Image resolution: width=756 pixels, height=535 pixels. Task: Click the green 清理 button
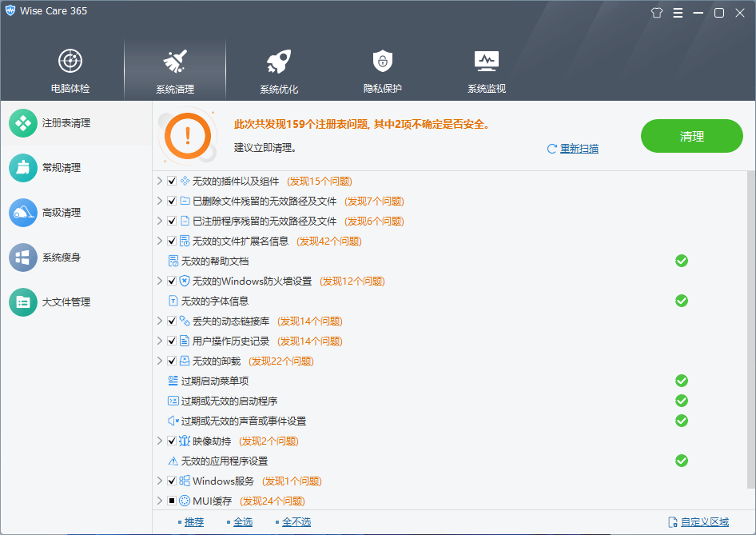[691, 136]
